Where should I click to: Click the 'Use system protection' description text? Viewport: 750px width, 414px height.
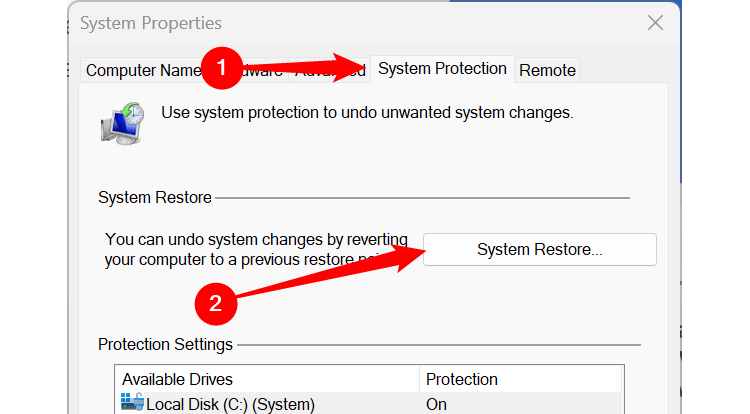click(x=366, y=113)
